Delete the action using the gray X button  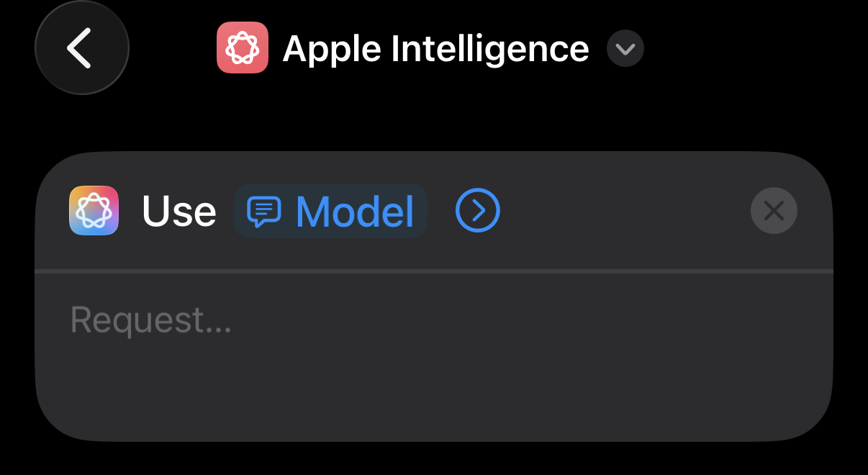[774, 211]
